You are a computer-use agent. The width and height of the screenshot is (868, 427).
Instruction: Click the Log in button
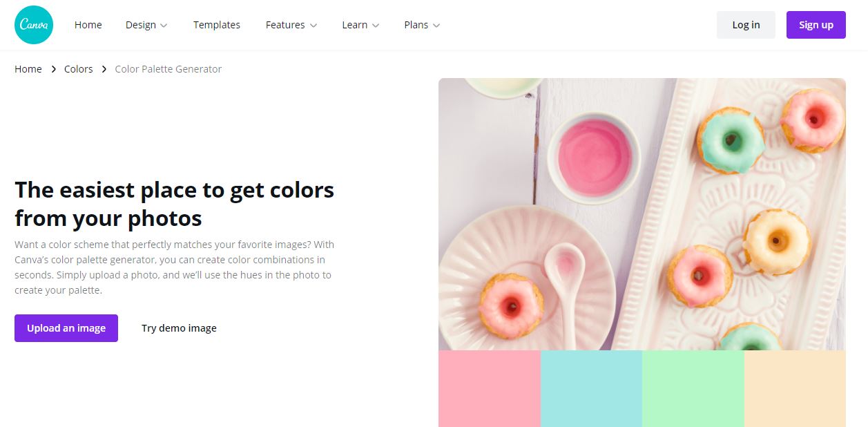pos(746,25)
